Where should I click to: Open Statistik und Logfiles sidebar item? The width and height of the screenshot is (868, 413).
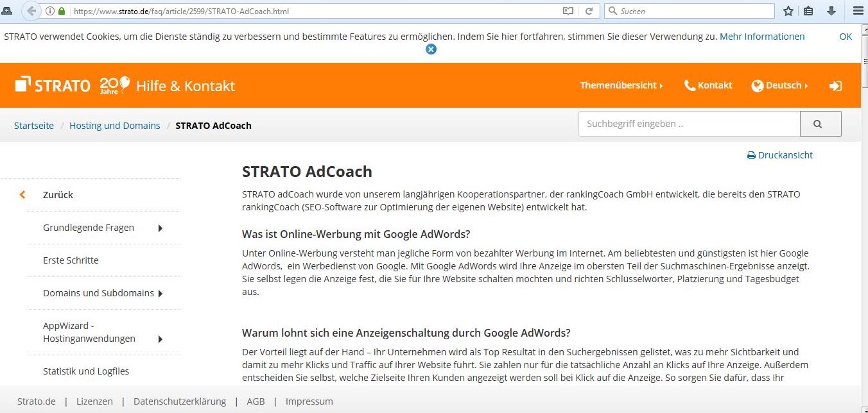click(x=86, y=371)
